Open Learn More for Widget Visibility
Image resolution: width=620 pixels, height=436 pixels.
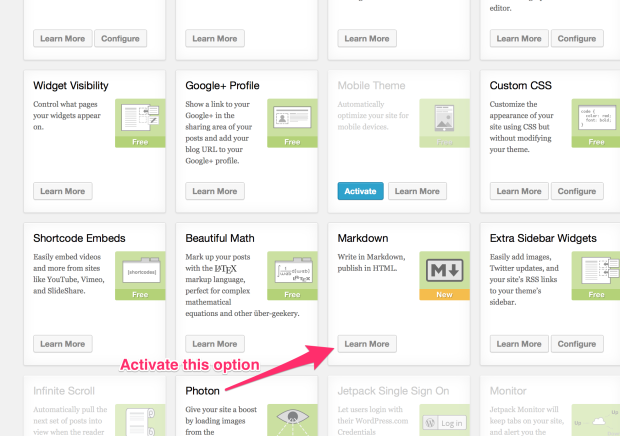(62, 191)
